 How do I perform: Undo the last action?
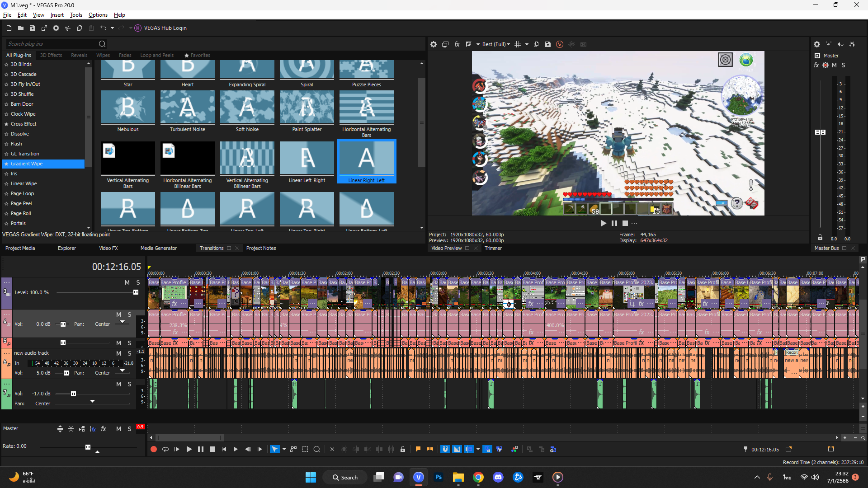click(x=103, y=28)
